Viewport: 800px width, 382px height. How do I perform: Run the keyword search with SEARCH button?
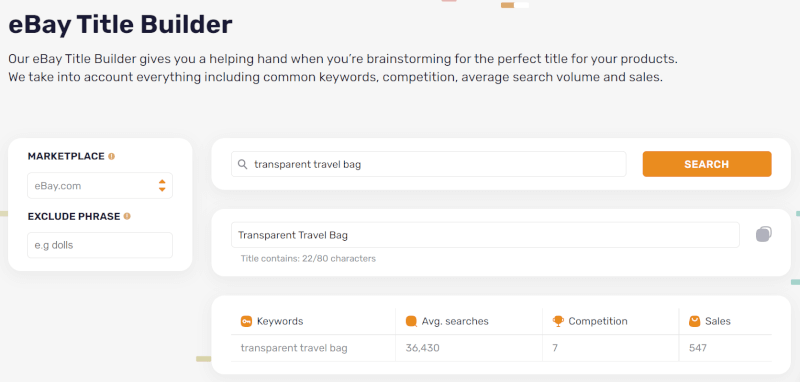point(707,164)
